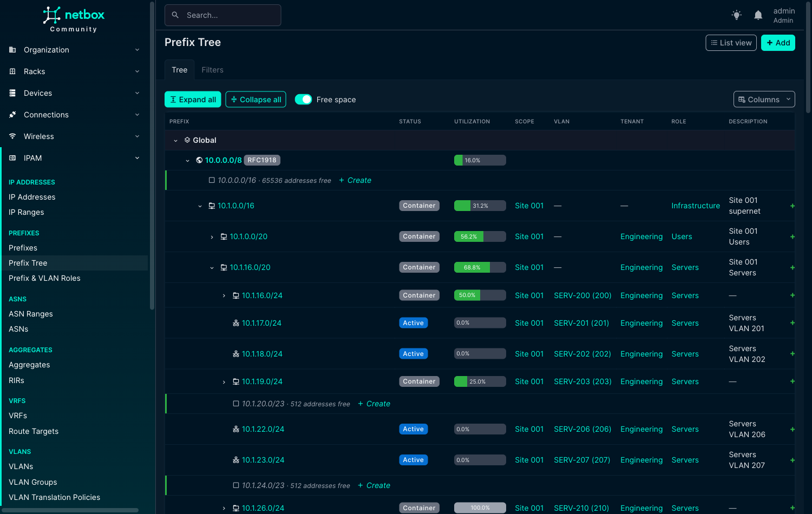Expand the 10.1.19.0/24 prefix node
Image resolution: width=812 pixels, height=514 pixels.
pyautogui.click(x=224, y=382)
